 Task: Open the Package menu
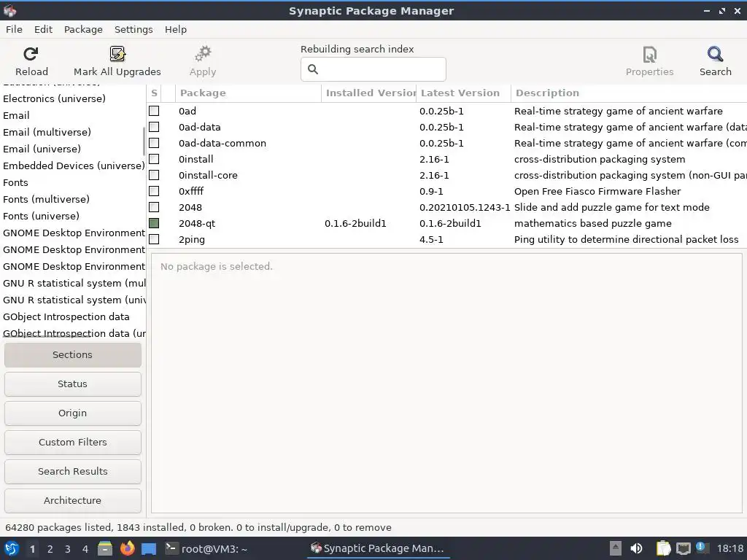click(x=83, y=29)
